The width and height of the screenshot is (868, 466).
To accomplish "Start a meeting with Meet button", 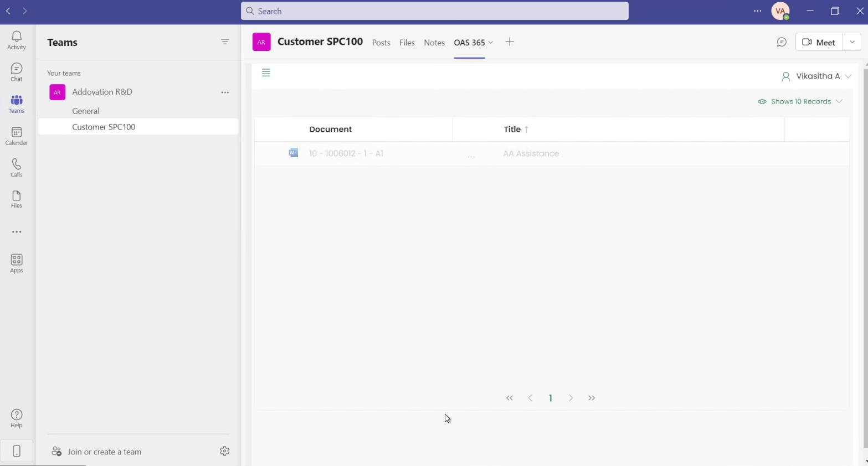I will (x=819, y=42).
